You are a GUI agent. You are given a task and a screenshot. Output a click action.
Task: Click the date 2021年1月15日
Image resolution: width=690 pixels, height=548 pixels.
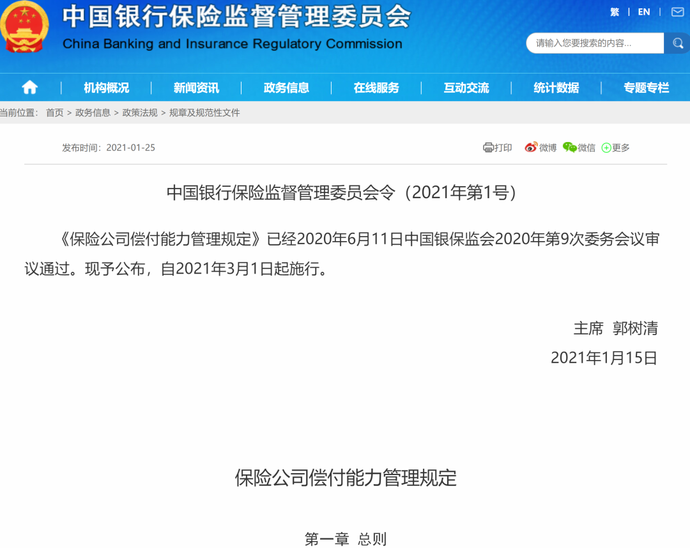[x=604, y=357]
